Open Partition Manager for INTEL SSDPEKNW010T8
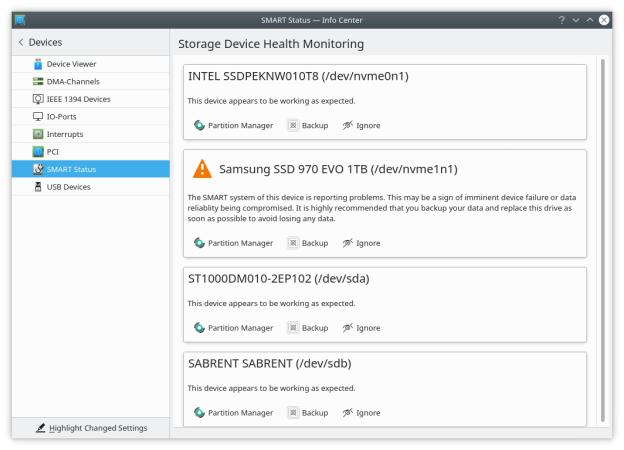This screenshot has height=450, width=624. (233, 125)
